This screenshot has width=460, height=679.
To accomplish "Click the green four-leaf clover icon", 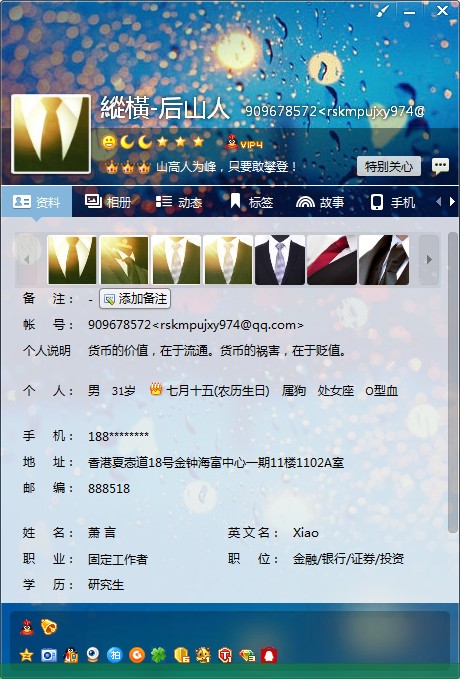I will [159, 655].
